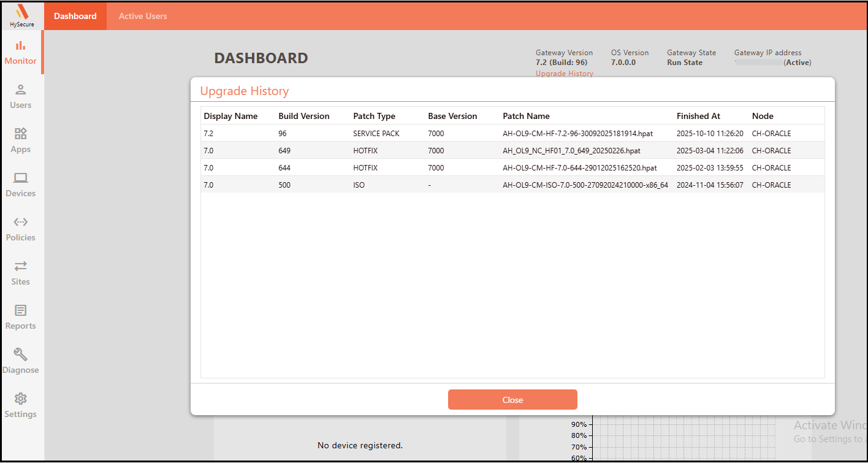The height and width of the screenshot is (463, 868).
Task: Click the Finished At column header
Action: coord(698,116)
